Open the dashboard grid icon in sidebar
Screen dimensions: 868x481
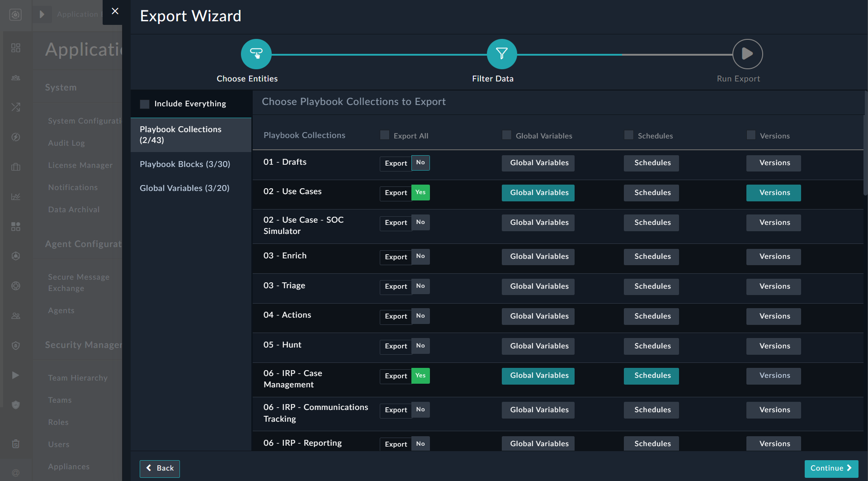[16, 48]
